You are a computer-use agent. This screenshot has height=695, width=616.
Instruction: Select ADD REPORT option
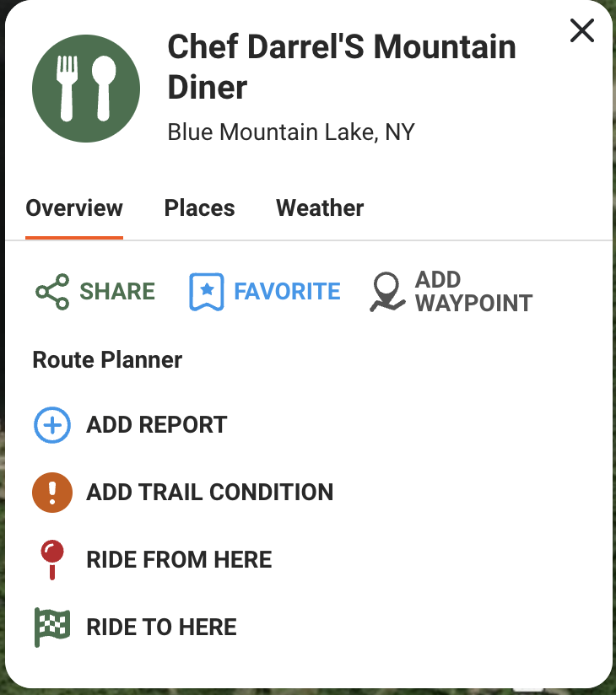coord(157,425)
